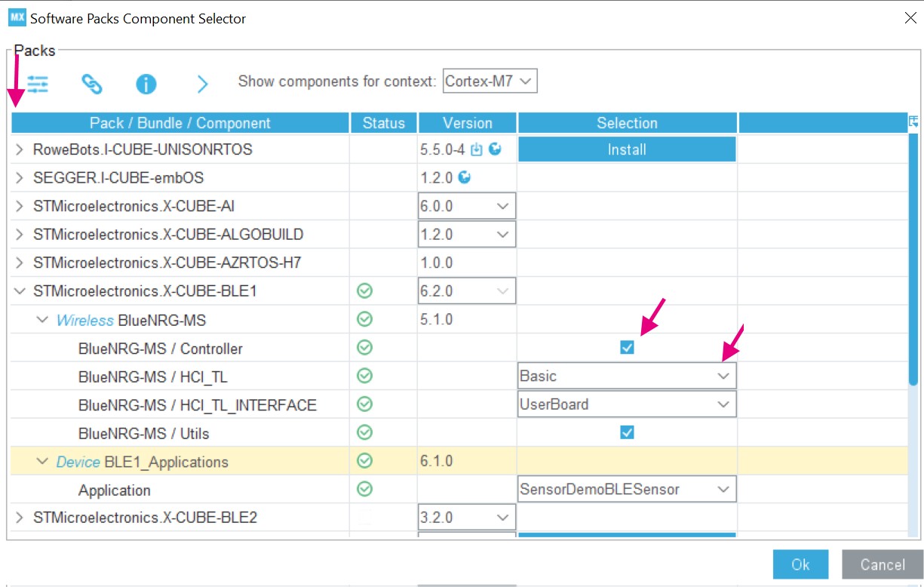Click version 1.0.0 of X-CUBE-AZRTOS-H7

437,263
